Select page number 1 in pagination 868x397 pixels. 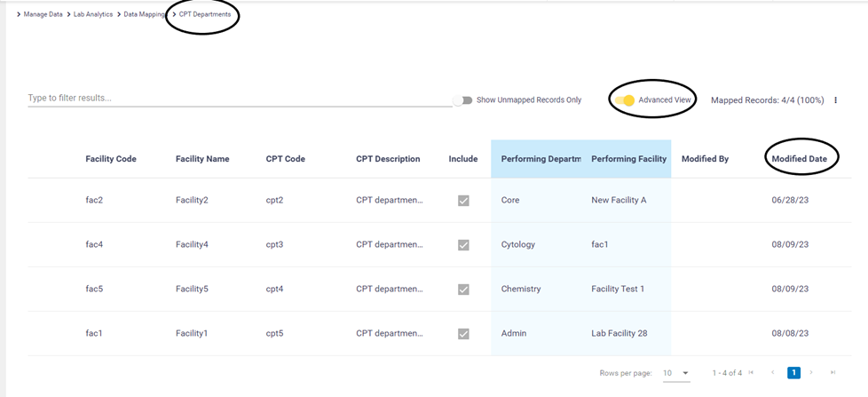click(793, 373)
